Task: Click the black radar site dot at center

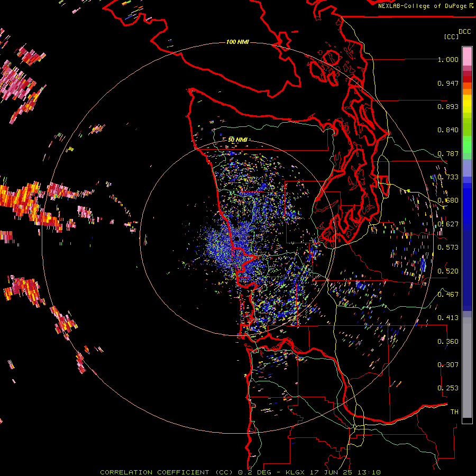Action: coord(237,239)
